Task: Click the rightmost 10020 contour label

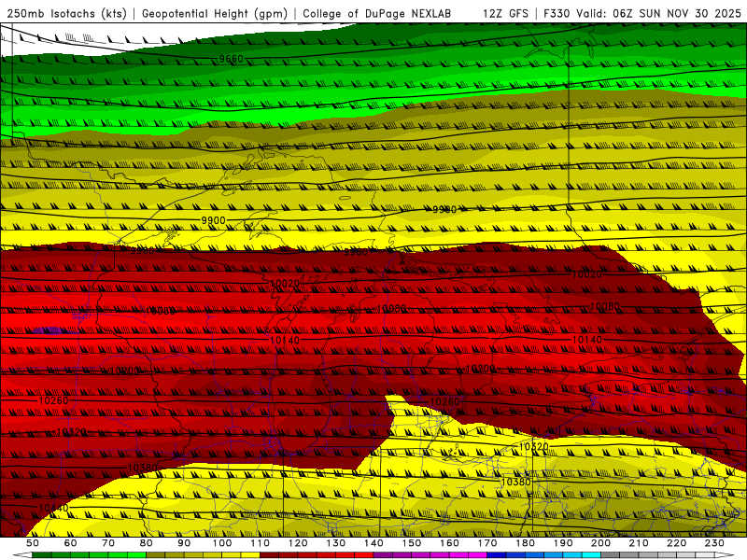Action: [x=587, y=273]
